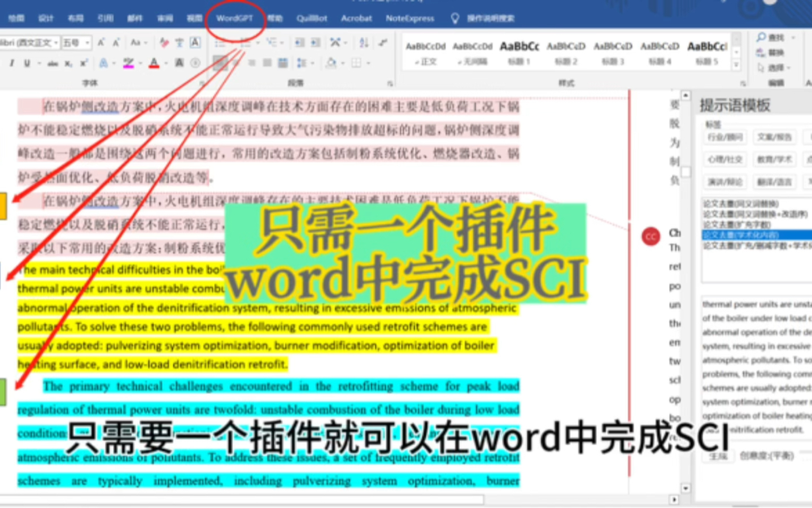Click the 教育/学术 tag button
This screenshot has width=812, height=508.
(775, 160)
